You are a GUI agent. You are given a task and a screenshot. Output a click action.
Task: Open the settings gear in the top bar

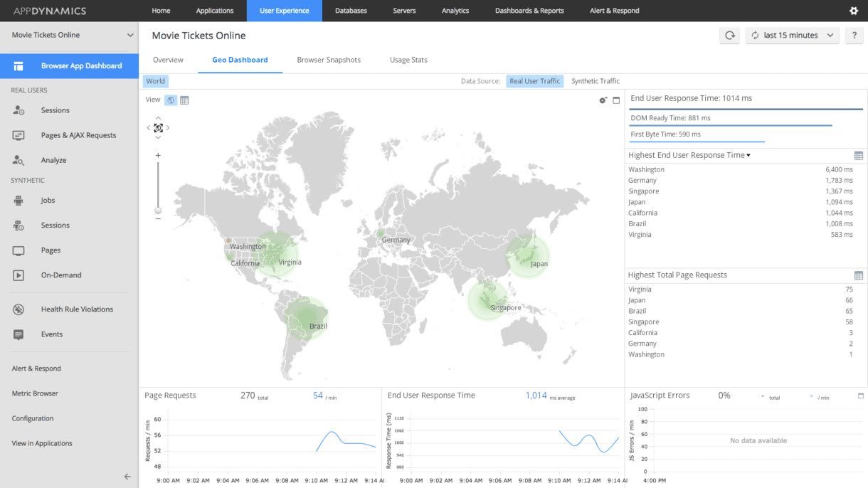coord(854,11)
